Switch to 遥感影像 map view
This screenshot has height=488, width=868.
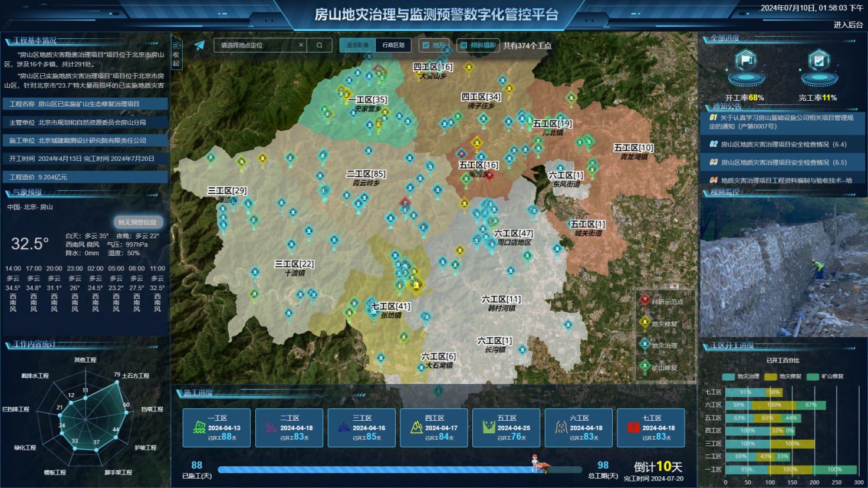point(357,45)
